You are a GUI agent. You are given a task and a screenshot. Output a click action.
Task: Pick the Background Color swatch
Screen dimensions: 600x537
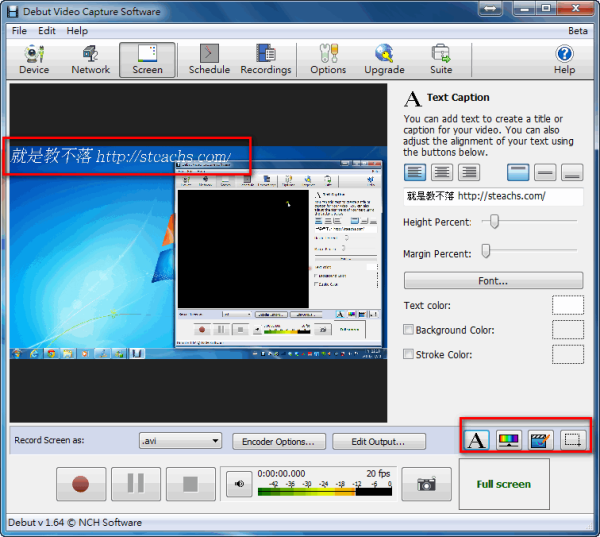pyautogui.click(x=568, y=330)
